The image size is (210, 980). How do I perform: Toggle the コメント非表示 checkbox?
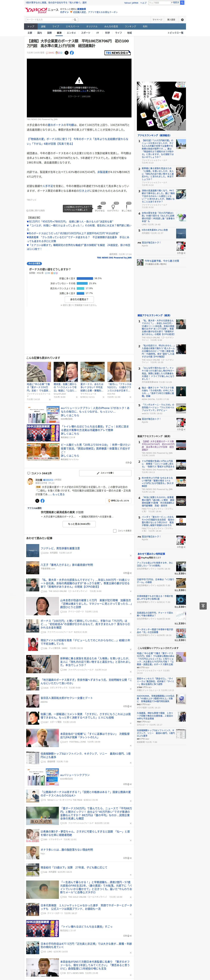tap(115, 531)
